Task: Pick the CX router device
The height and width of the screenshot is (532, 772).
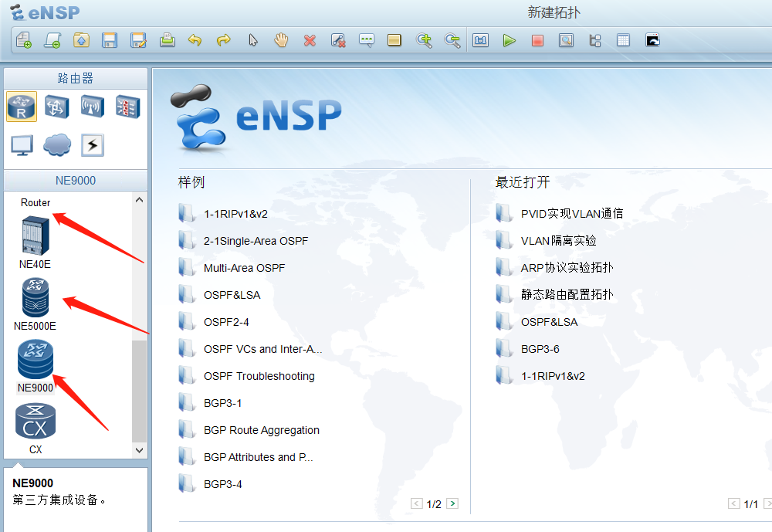Action: (36, 429)
